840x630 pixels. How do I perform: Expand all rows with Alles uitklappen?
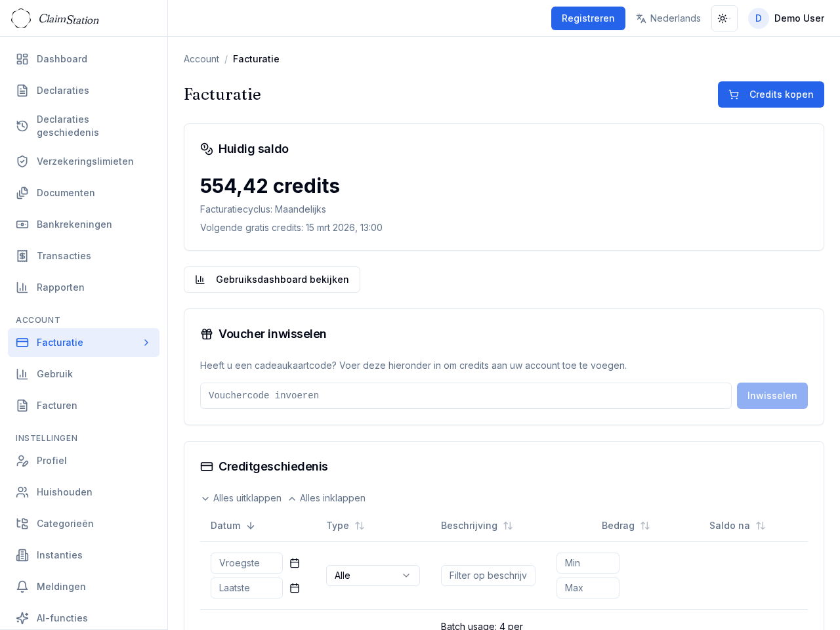241,498
